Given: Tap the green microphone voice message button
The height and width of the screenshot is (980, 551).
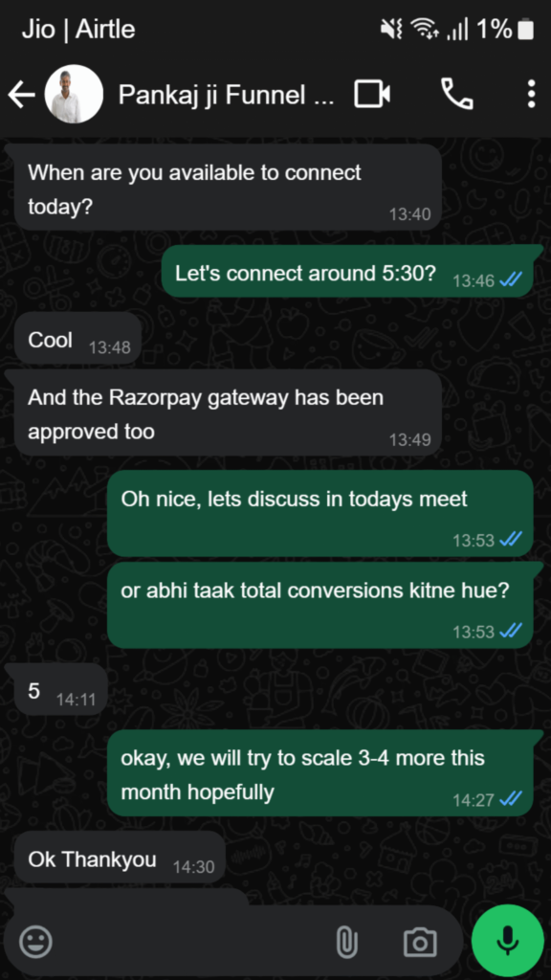Looking at the screenshot, I should tap(507, 941).
